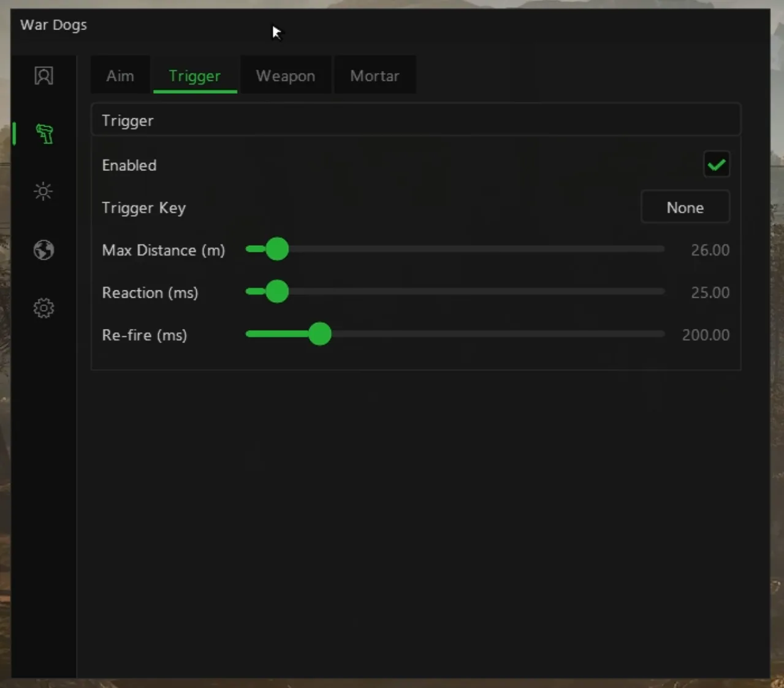Click the 26.00 Max Distance value

(710, 250)
